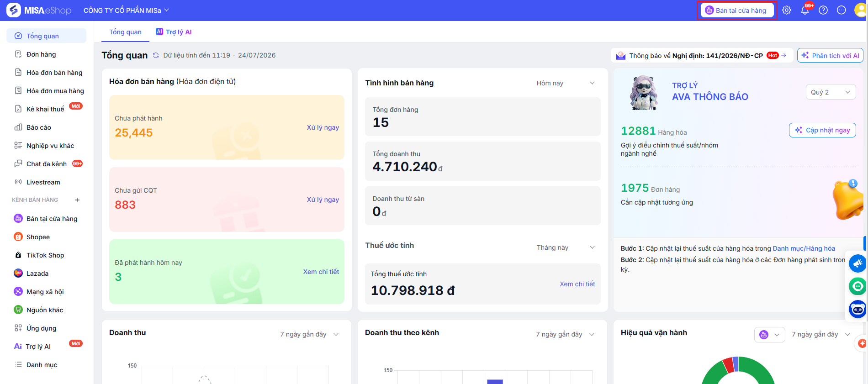Open the AVA assistant floating avatar
Image resolution: width=868 pixels, height=384 pixels.
[x=857, y=309]
